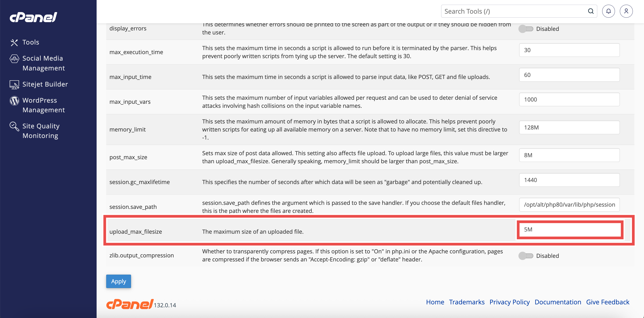This screenshot has height=318, width=644.
Task: Open the Tools wrench icon
Action: click(14, 42)
